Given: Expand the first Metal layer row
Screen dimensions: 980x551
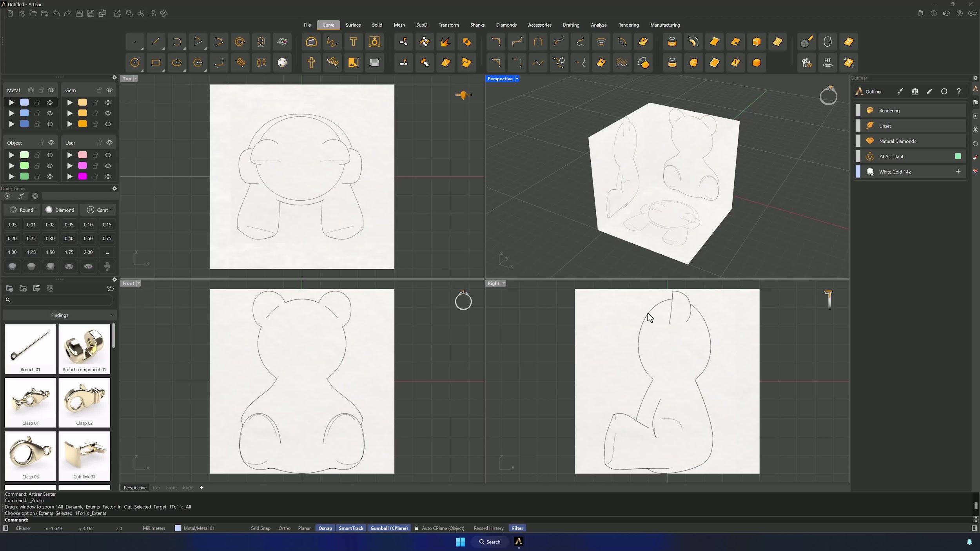Looking at the screenshot, I should click(12, 103).
